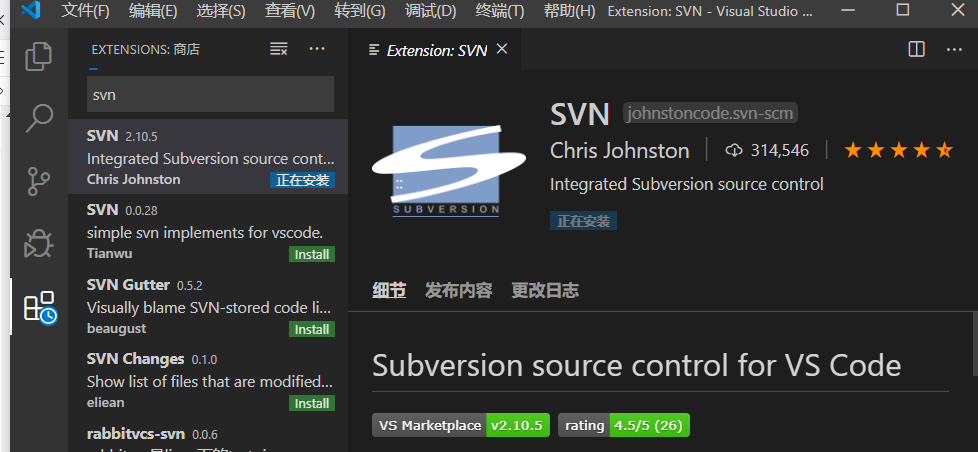Select rabbitvcs-svn 0.0.6 list entry
The width and height of the screenshot is (978, 452).
tap(208, 435)
